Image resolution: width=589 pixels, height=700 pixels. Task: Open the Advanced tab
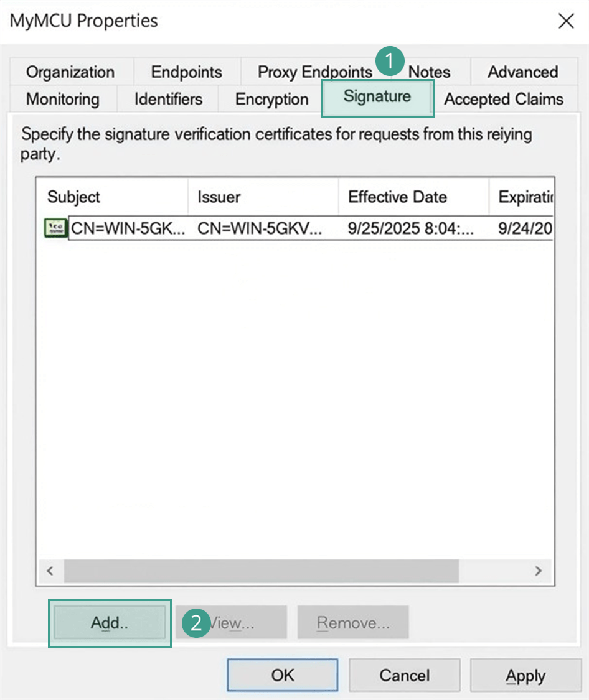tap(522, 72)
